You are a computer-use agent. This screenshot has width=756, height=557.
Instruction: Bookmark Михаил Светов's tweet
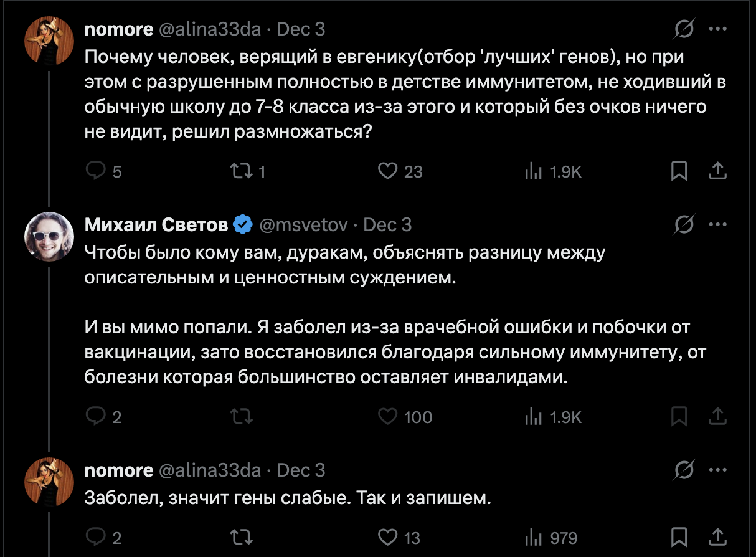(679, 416)
